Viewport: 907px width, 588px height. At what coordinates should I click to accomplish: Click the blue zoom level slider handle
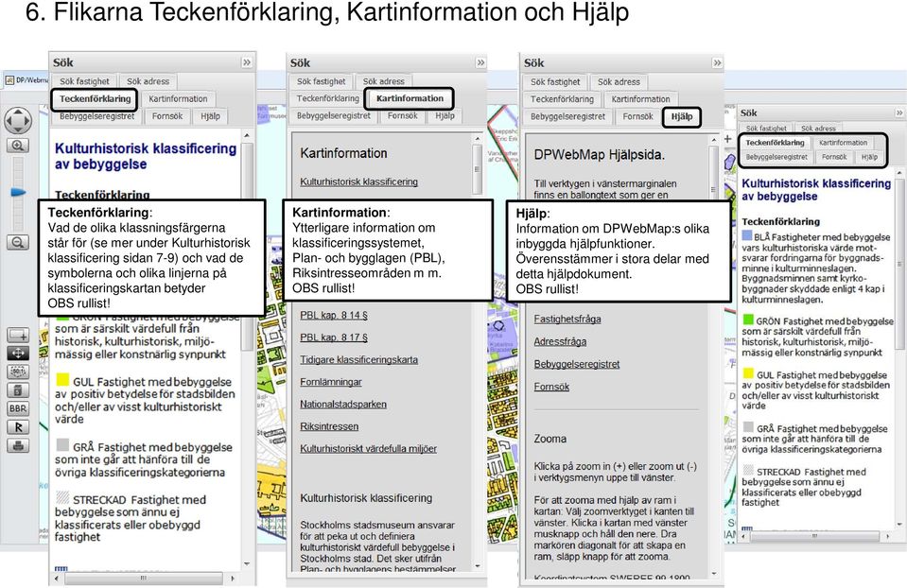(x=19, y=192)
